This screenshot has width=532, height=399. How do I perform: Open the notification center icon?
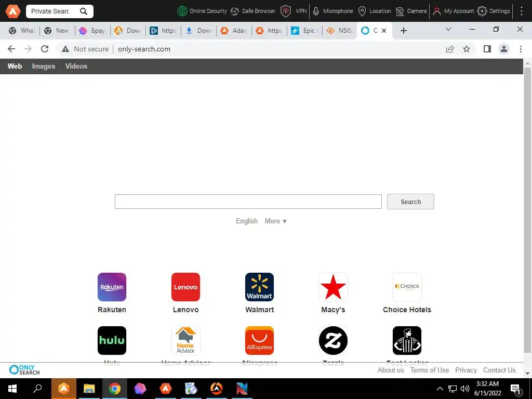pyautogui.click(x=516, y=389)
